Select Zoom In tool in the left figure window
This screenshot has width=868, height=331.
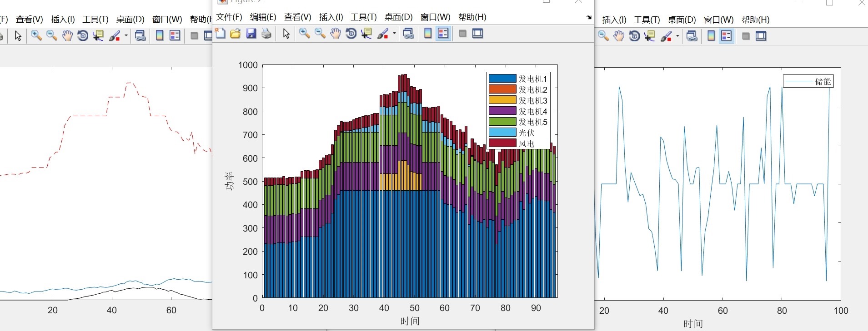coord(36,35)
